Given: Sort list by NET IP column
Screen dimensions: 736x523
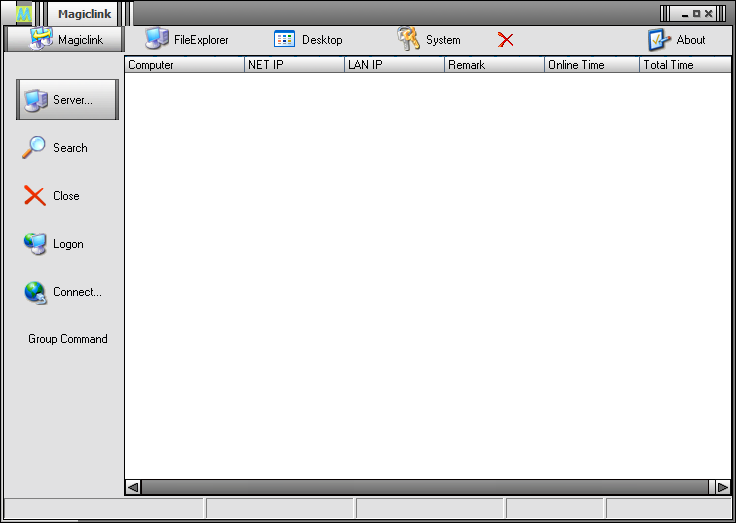Looking at the screenshot, I should pos(294,65).
